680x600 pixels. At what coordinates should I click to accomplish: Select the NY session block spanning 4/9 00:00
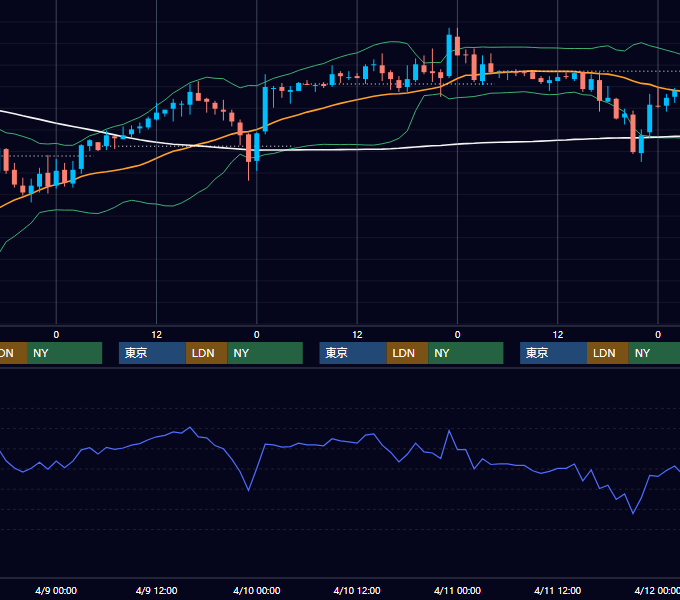(64, 353)
